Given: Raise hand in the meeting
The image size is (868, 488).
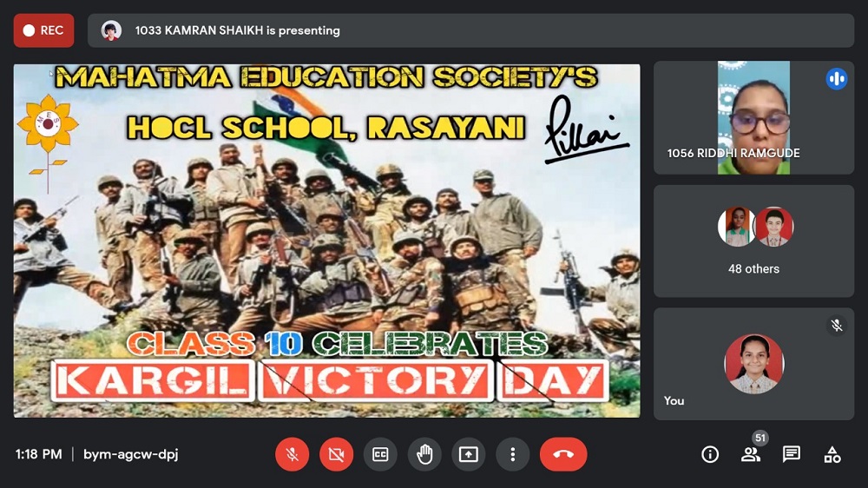Looking at the screenshot, I should pyautogui.click(x=424, y=454).
